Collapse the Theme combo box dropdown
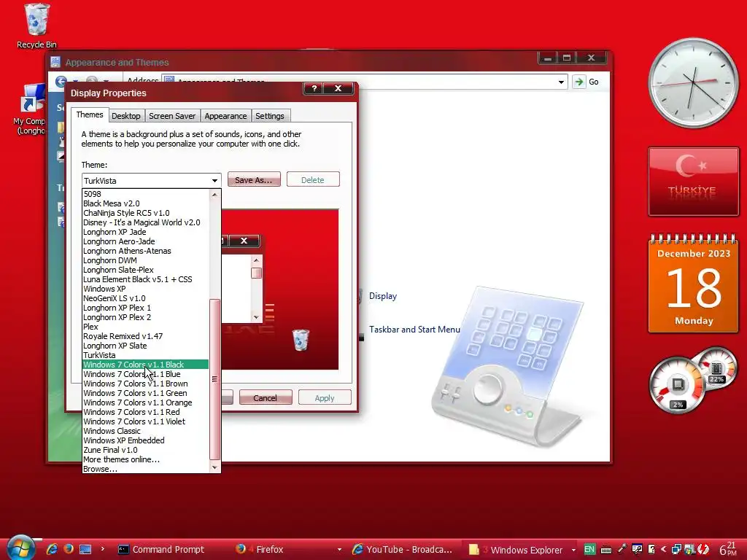747x560 pixels. [215, 181]
